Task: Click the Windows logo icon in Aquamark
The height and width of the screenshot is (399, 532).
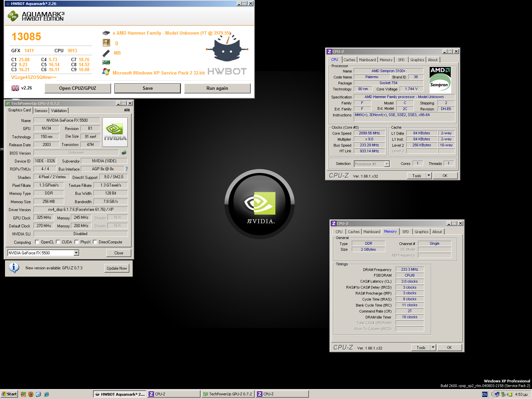Action: tap(106, 72)
